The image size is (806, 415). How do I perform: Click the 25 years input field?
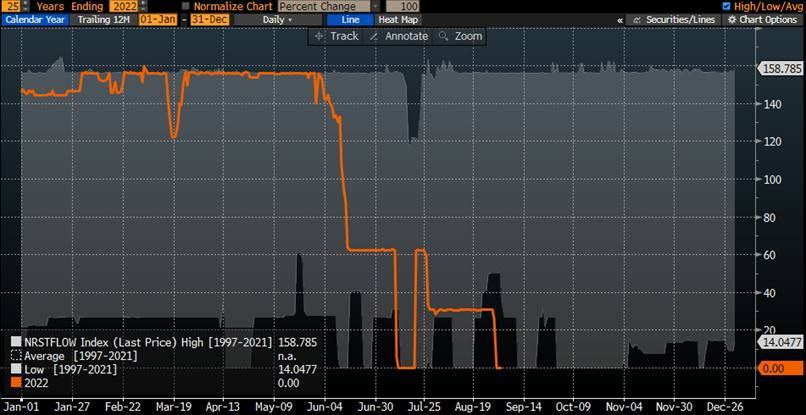(11, 6)
